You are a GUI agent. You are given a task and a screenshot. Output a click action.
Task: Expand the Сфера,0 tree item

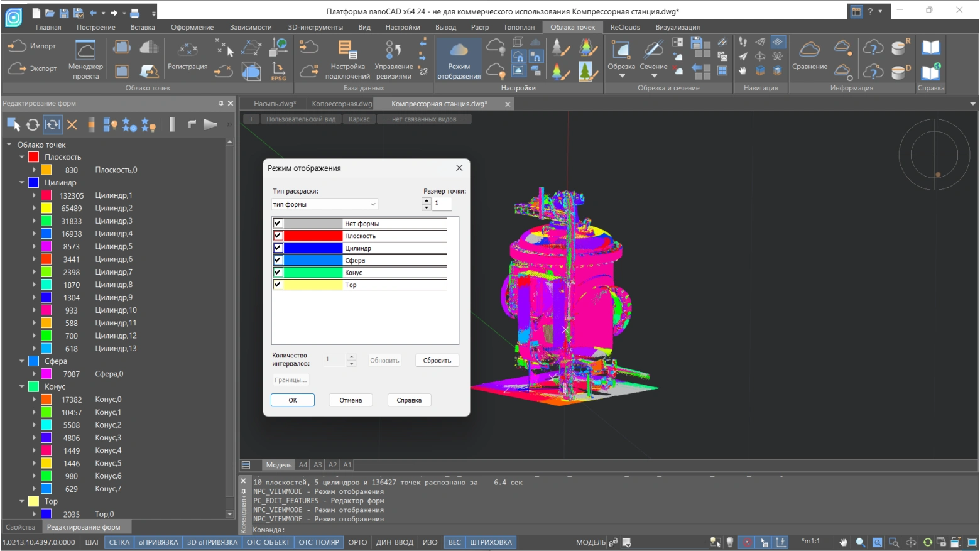[35, 374]
